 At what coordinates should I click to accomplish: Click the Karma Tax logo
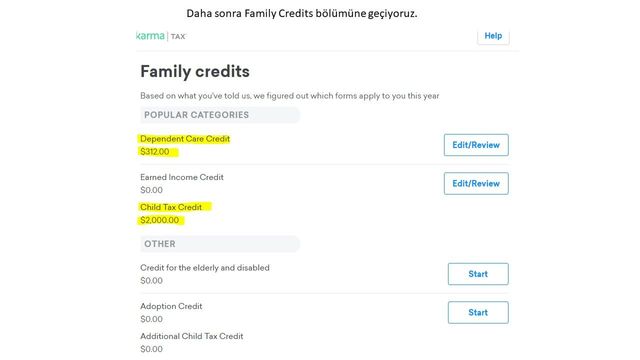pos(161,36)
